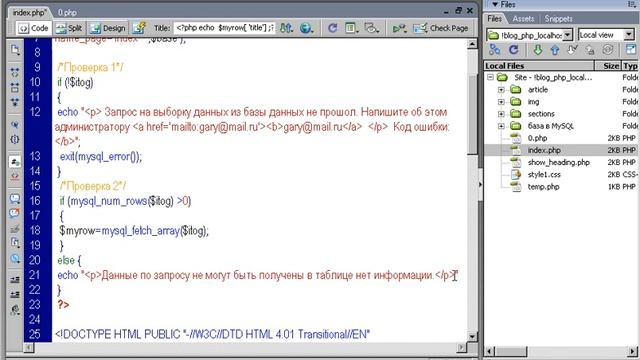This screenshot has height=360, width=640.
Task: Click the Put files blue arrow
Action: tap(555, 50)
